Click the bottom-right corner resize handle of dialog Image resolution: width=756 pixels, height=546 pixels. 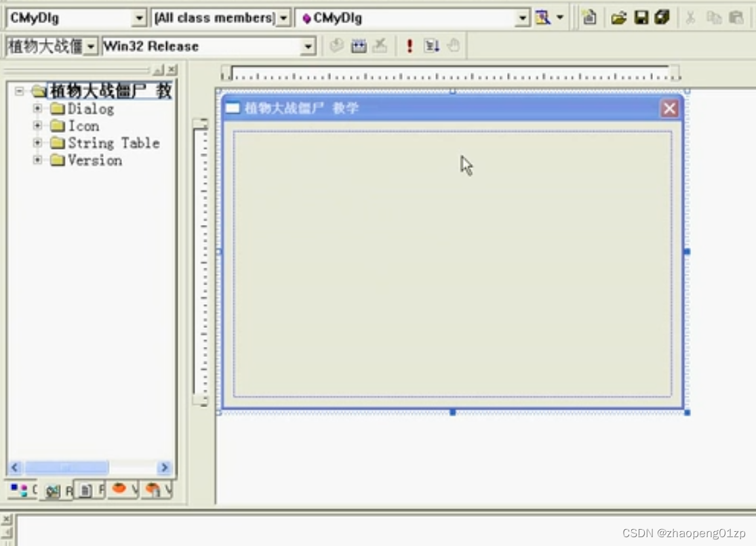pos(688,413)
